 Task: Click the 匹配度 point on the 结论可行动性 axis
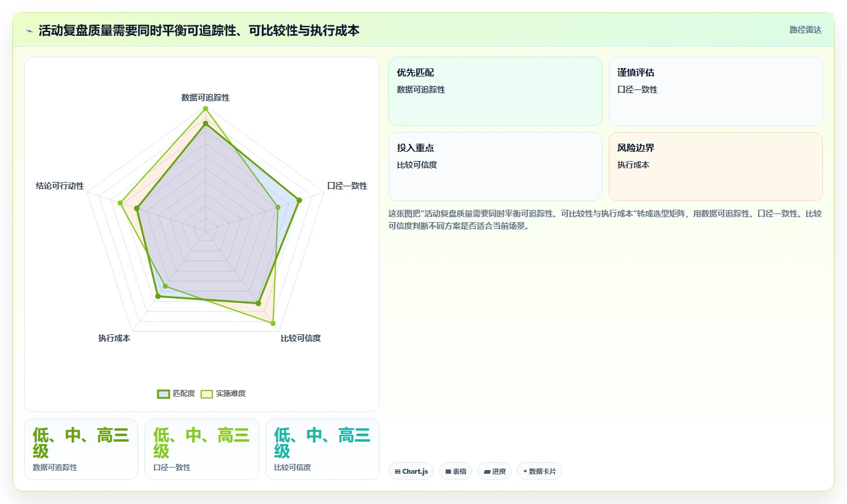tap(138, 209)
